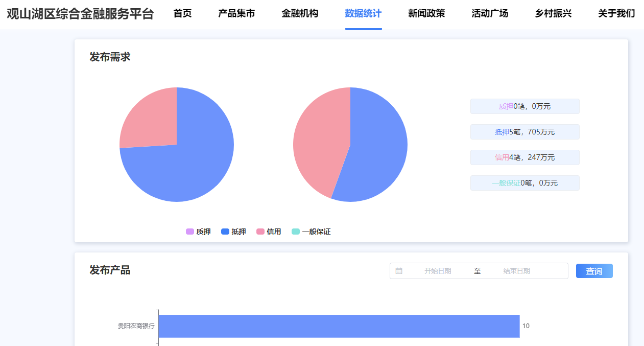
Task: Click the 贵阳农商银行 bar in the chart
Action: 339,326
